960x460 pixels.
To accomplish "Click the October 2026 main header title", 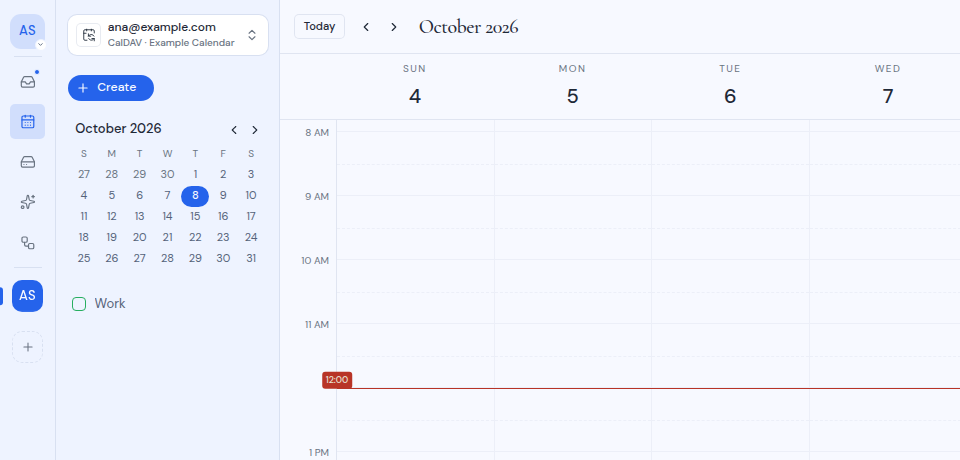I will click(x=468, y=27).
